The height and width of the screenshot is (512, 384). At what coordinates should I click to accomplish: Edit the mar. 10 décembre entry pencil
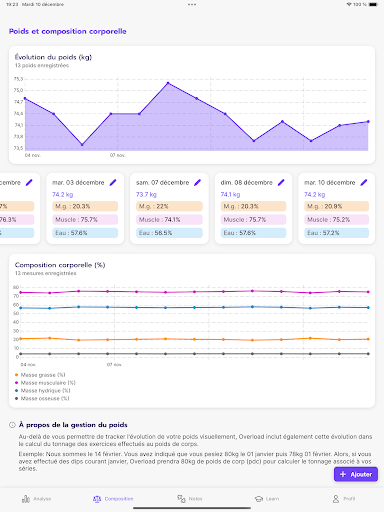click(x=364, y=182)
